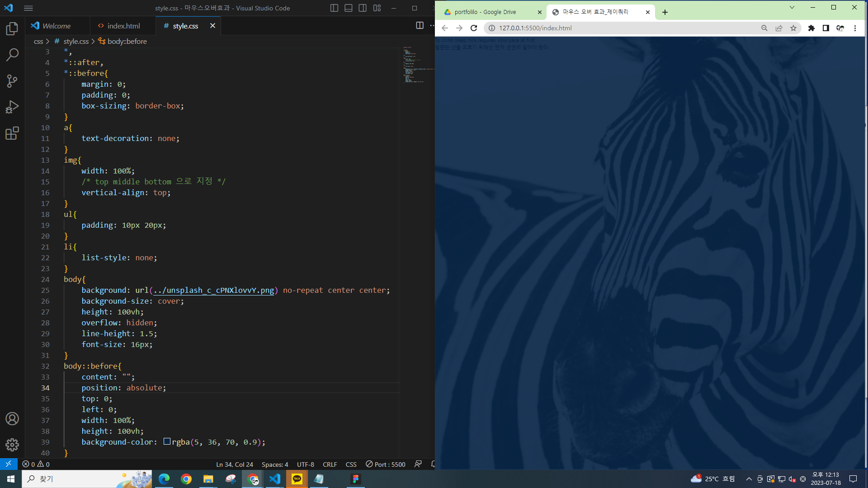Open the Source Control view
The image size is (868, 488).
12,81
